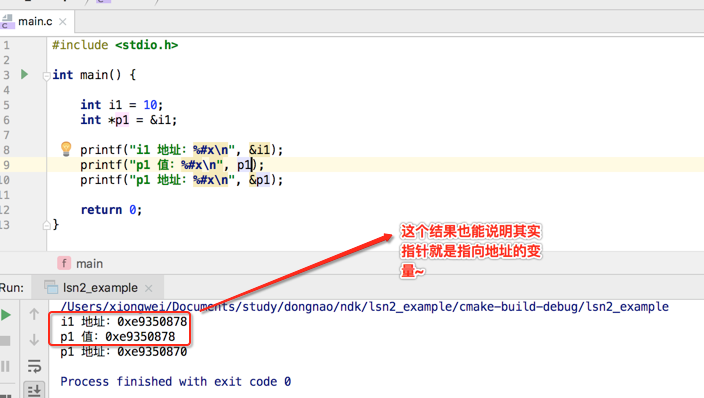704x398 pixels.
Task: Click on 'int *p1 = &i1;' line
Action: point(128,120)
